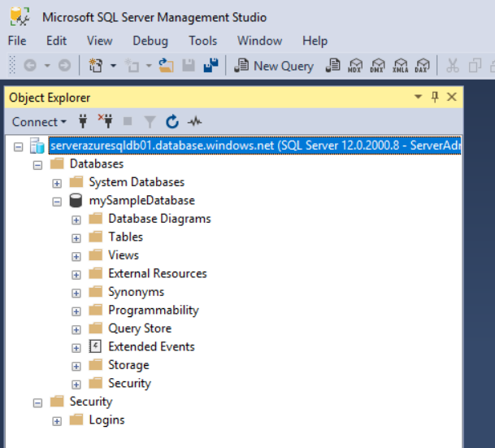The width and height of the screenshot is (495, 448).
Task: Select the External Resources tree item
Action: 158,273
